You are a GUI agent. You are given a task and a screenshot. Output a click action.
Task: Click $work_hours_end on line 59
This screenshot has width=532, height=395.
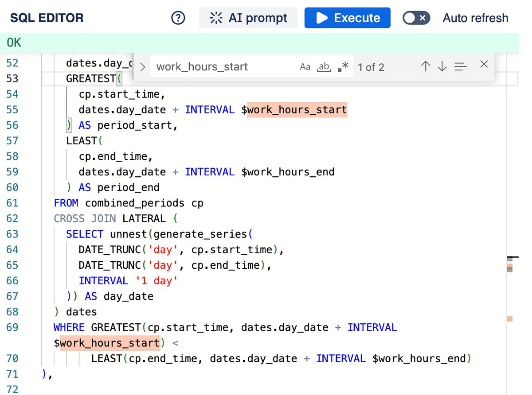[x=288, y=172]
